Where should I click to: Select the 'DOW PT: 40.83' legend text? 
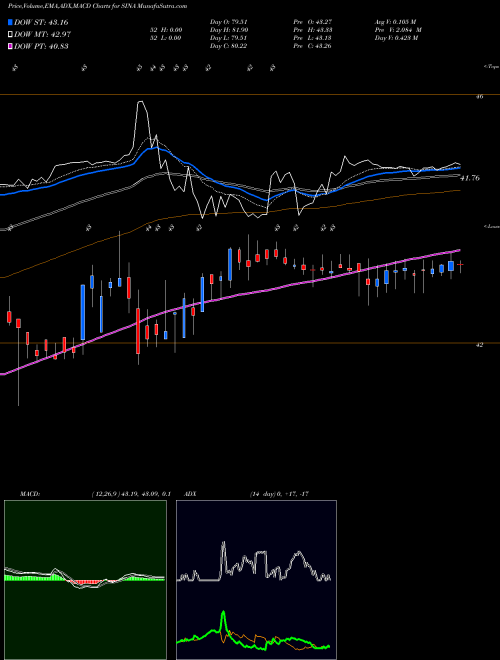[41, 46]
